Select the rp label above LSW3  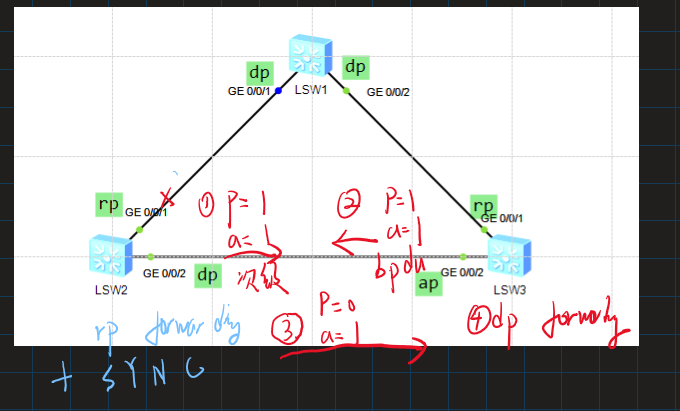pos(484,206)
